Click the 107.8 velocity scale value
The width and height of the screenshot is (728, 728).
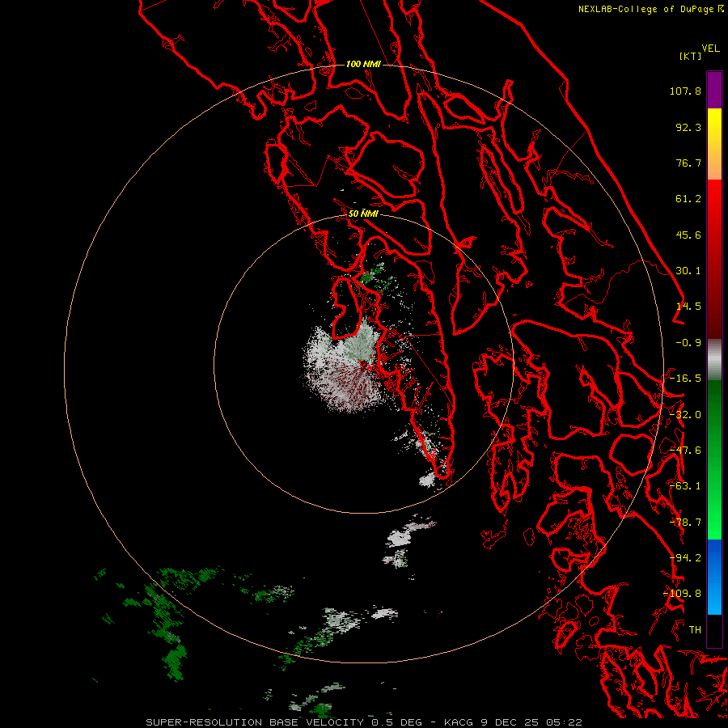685,91
